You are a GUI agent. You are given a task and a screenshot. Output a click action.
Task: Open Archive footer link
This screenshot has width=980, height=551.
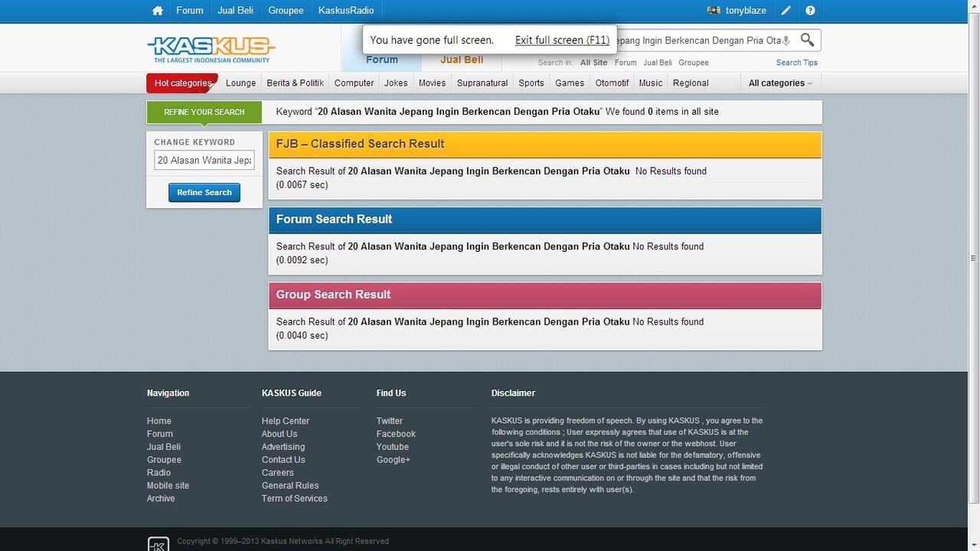(161, 499)
